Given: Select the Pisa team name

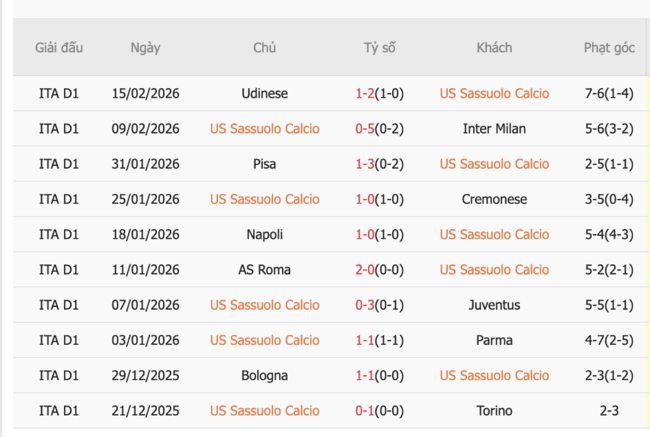Looking at the screenshot, I should tap(264, 164).
